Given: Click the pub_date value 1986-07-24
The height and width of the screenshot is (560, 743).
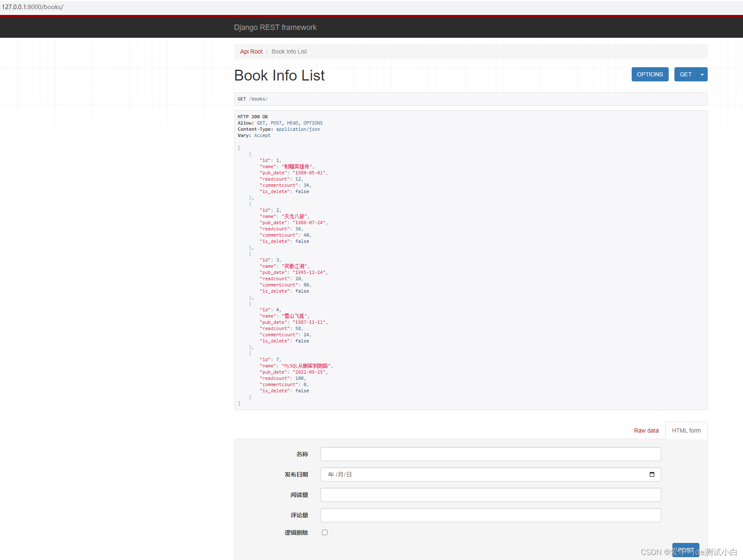Looking at the screenshot, I should click(x=309, y=223).
